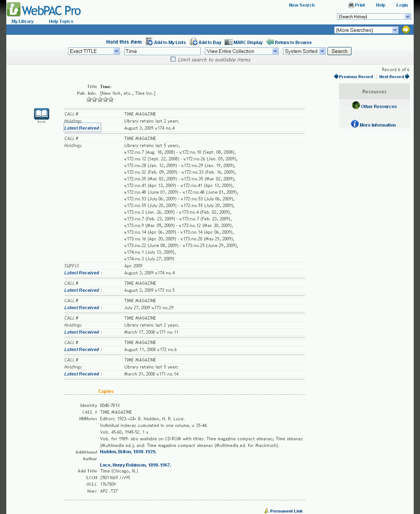
Task: Click the Marc value AP2 .T37
Action: tap(109, 491)
